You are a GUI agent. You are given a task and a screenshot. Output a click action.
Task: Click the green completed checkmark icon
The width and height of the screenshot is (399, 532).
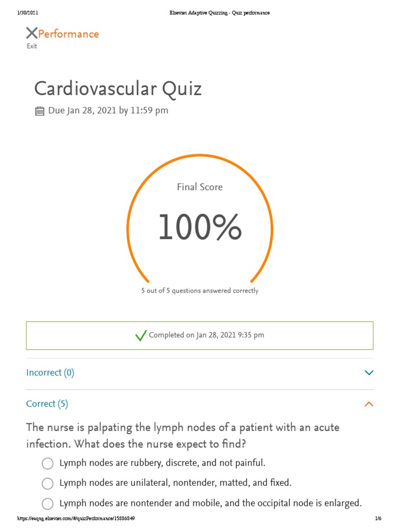(x=141, y=336)
